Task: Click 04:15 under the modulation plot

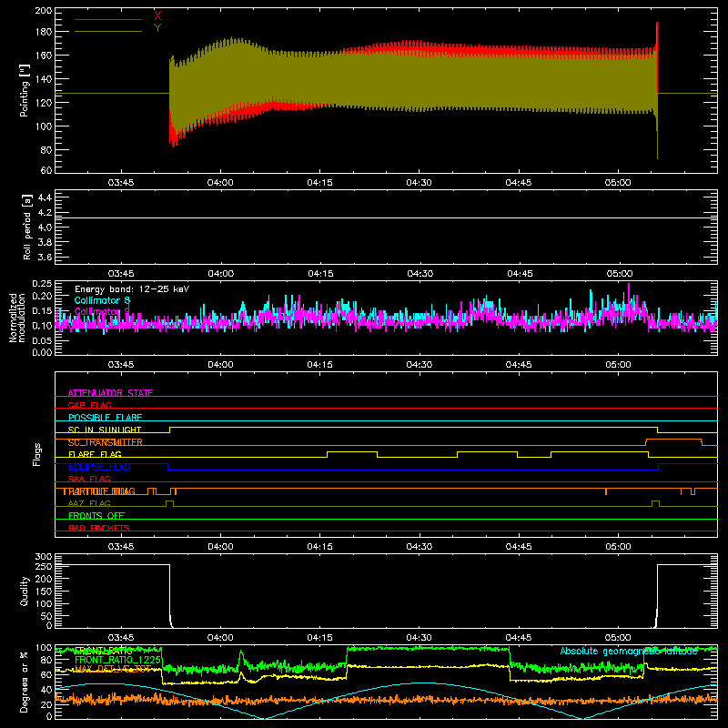Action: click(x=320, y=365)
